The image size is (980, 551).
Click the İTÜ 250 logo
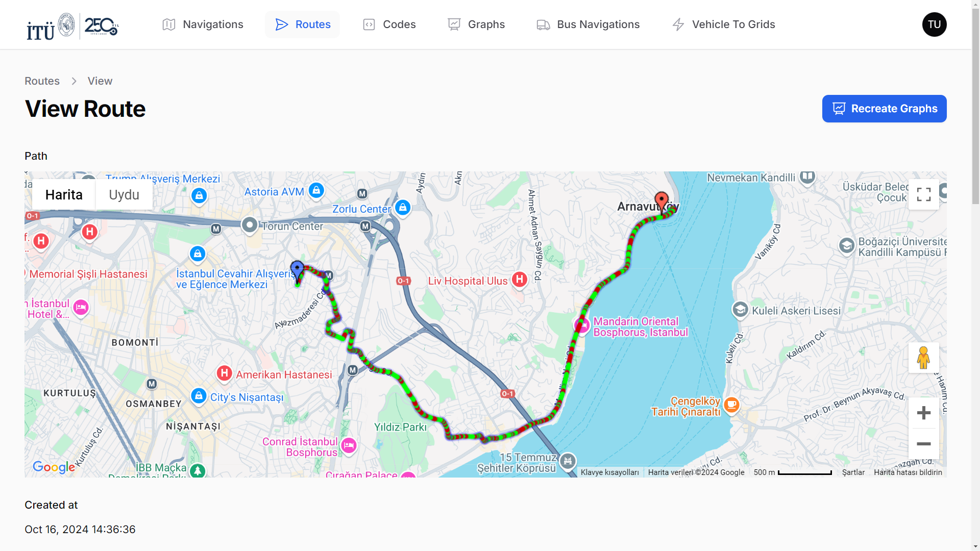[x=73, y=26]
